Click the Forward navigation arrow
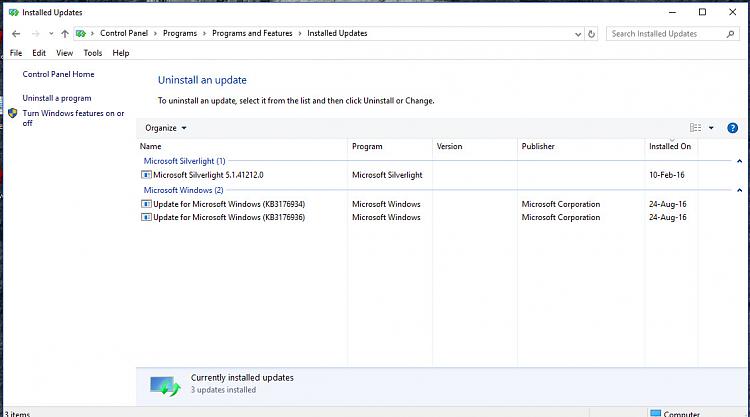 click(x=35, y=33)
